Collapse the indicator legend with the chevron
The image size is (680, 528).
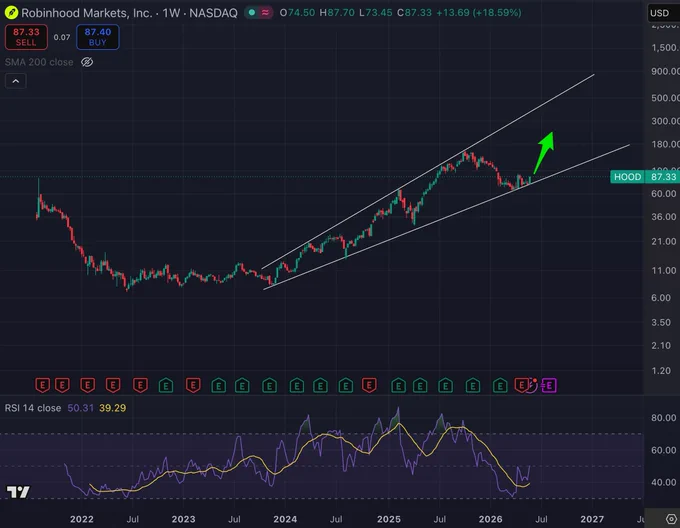coord(16,81)
